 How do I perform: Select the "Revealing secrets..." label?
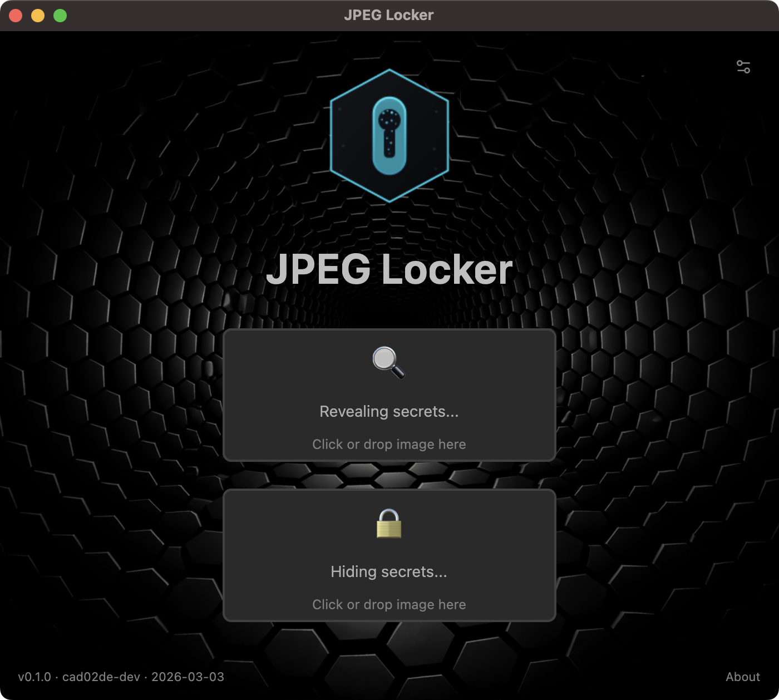(x=389, y=411)
